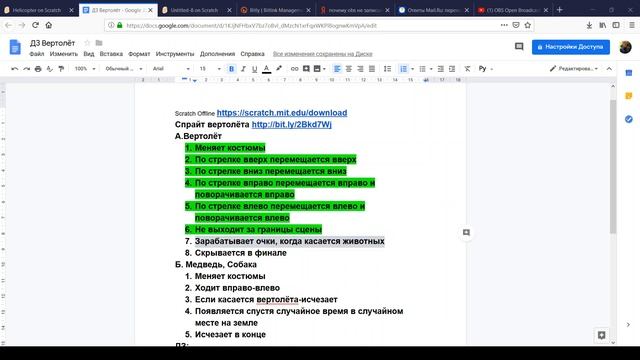Open the Формат menu
The width and height of the screenshot is (640, 360).
click(139, 54)
